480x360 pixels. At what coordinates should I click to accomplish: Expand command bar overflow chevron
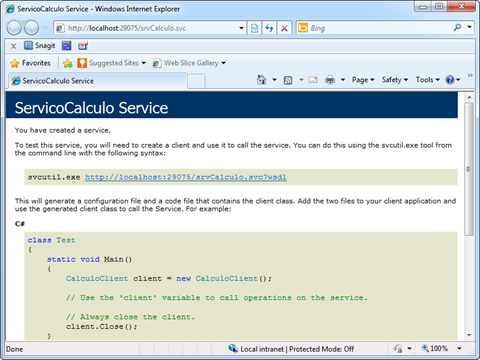pos(470,75)
